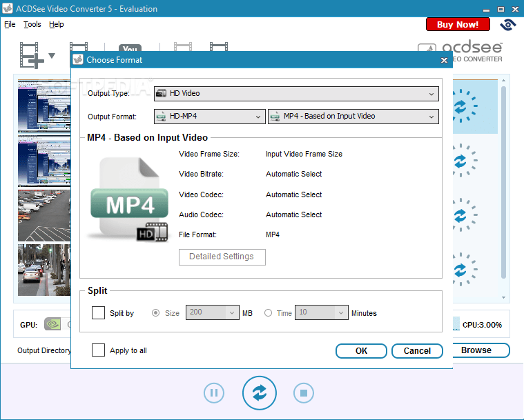Open the File menu
Viewport: 524px width, 420px height.
click(10, 24)
